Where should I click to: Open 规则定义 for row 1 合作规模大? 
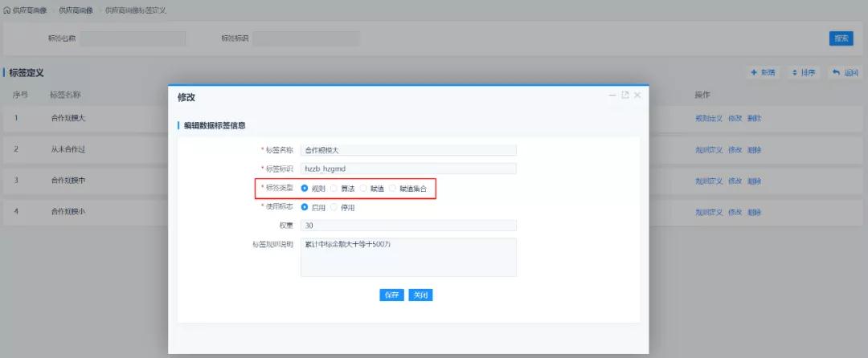709,118
